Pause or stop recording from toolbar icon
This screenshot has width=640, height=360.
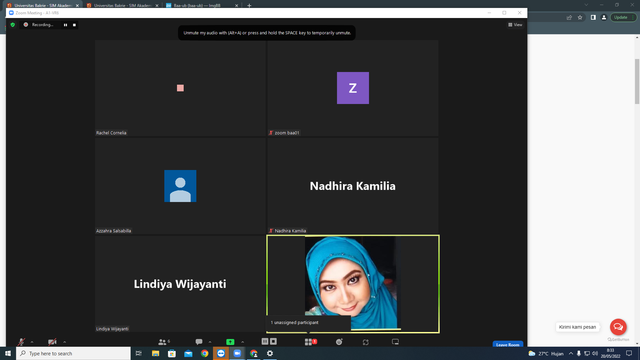coord(269,341)
